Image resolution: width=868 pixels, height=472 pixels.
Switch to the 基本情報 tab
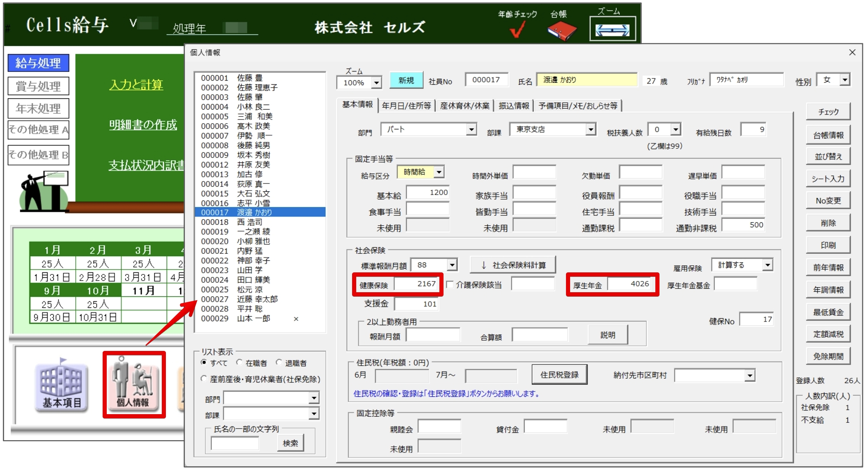tap(357, 105)
